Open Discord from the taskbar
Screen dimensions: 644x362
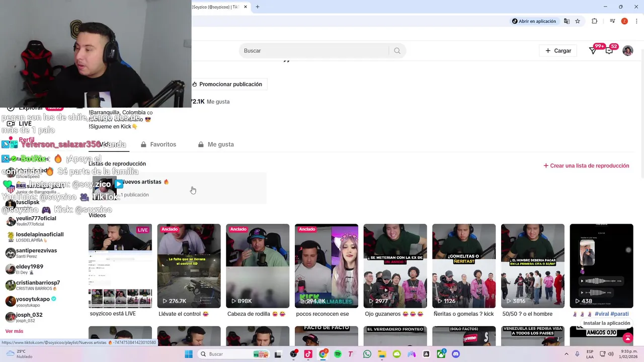(x=456, y=354)
